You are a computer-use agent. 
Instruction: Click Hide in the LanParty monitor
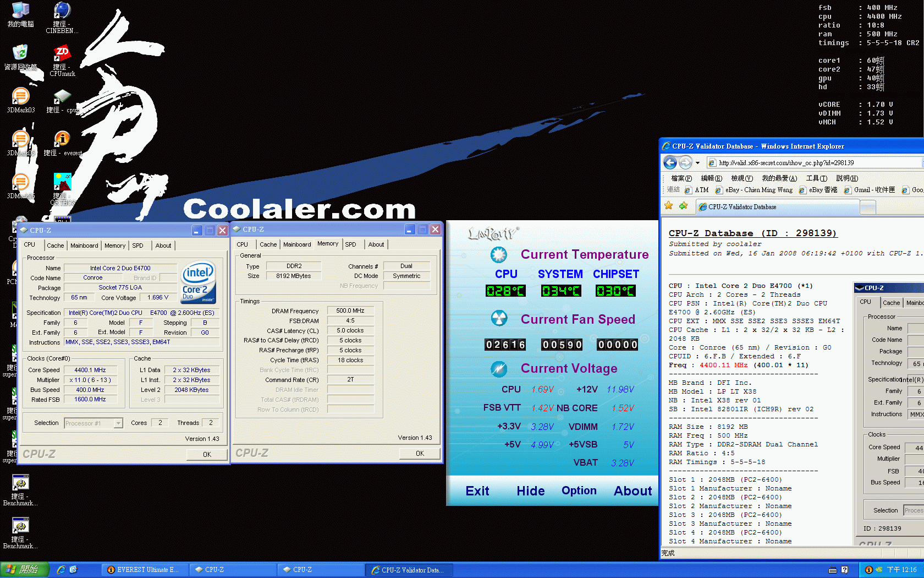530,491
